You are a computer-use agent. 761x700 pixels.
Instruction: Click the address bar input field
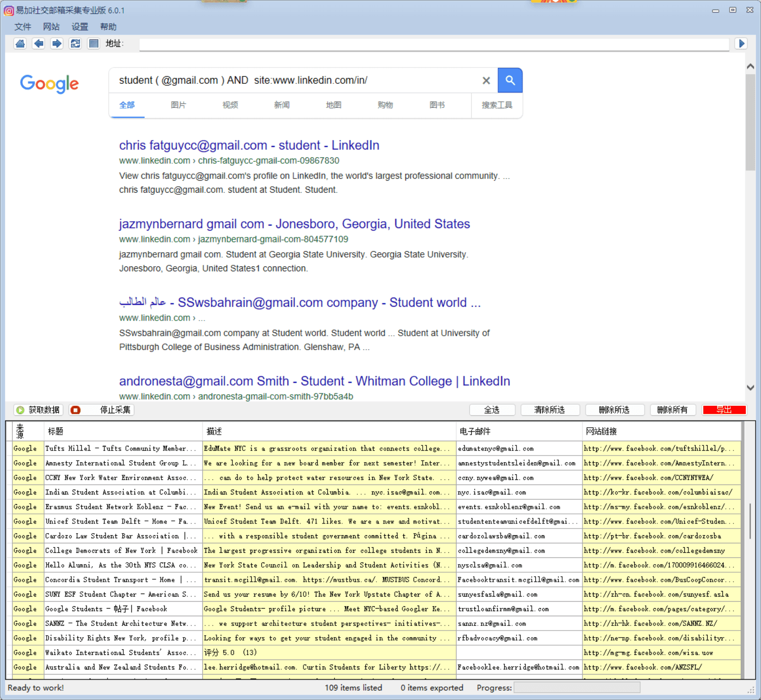click(434, 44)
